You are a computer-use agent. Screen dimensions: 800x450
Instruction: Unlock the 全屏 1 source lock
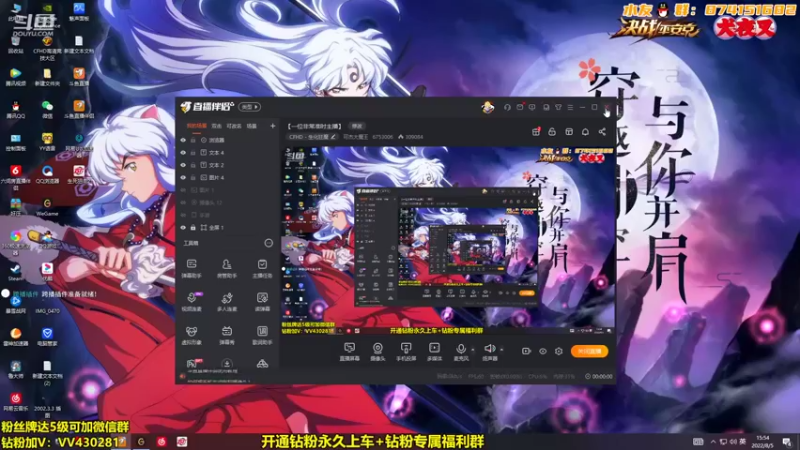(193, 228)
